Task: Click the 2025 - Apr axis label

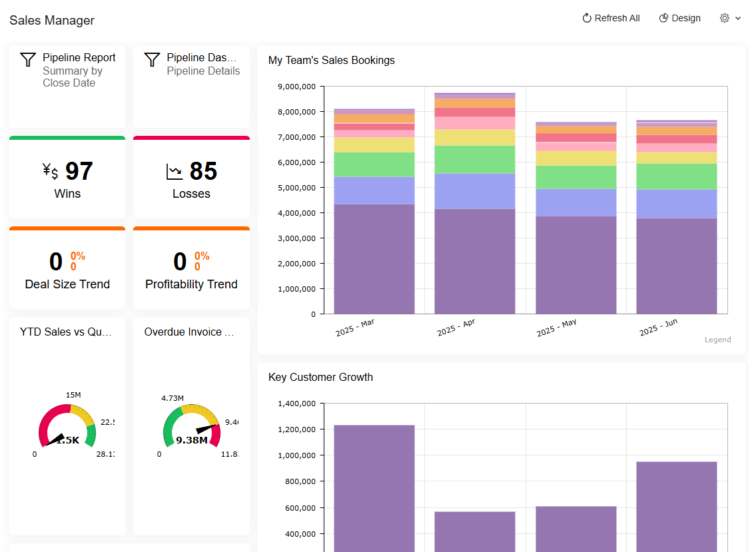Action: click(456, 328)
